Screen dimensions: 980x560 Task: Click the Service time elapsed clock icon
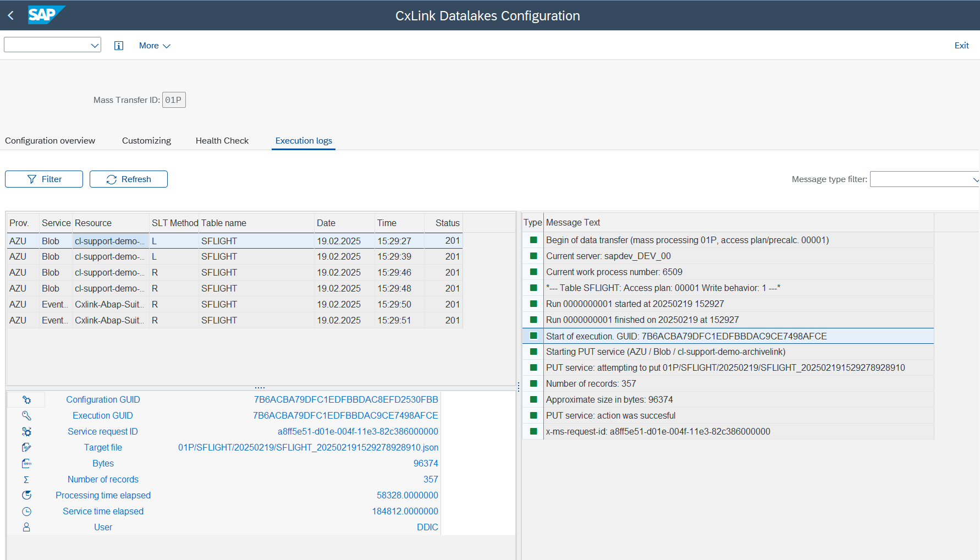[26, 512]
